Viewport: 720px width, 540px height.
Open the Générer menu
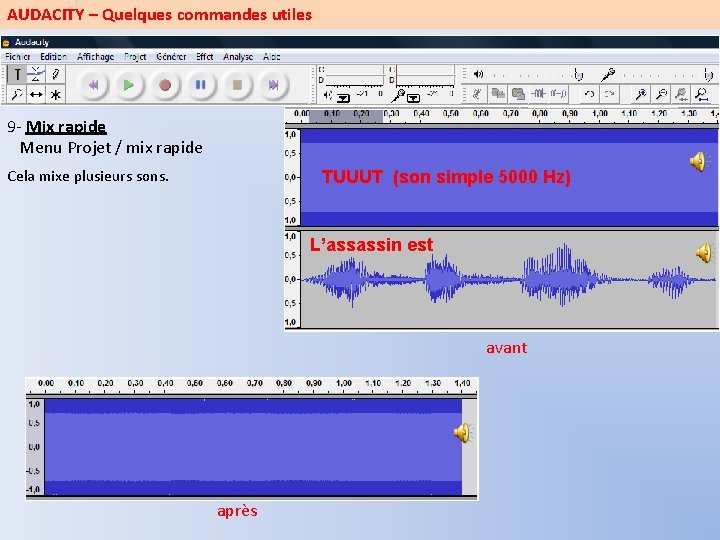click(x=171, y=56)
